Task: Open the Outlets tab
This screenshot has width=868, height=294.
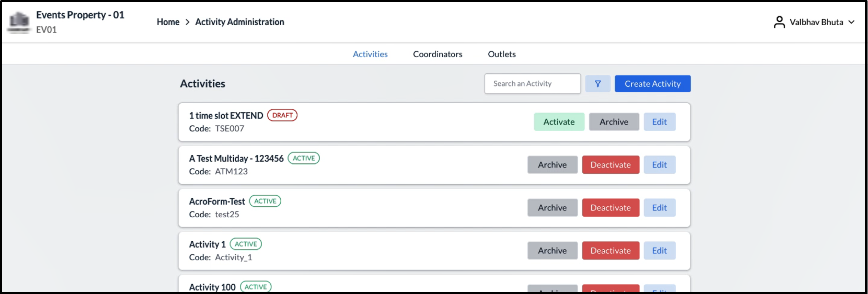Action: pyautogui.click(x=501, y=54)
